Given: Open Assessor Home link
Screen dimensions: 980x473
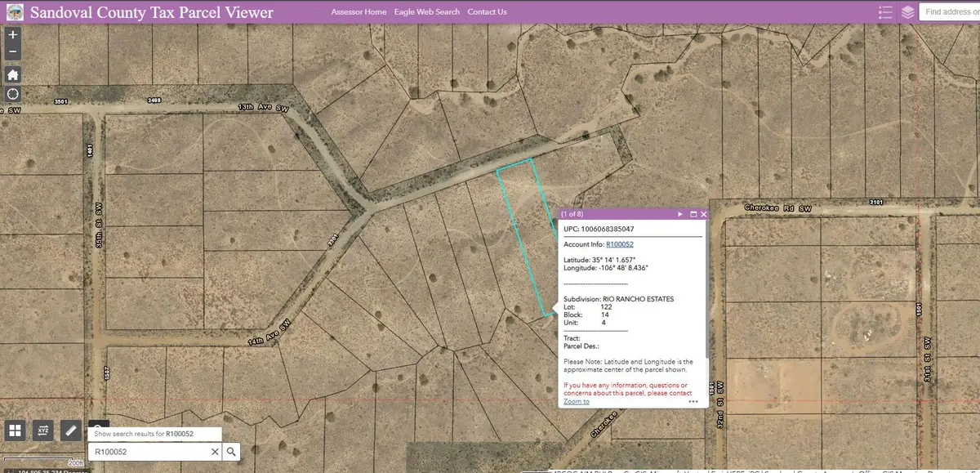Looking at the screenshot, I should pos(359,12).
